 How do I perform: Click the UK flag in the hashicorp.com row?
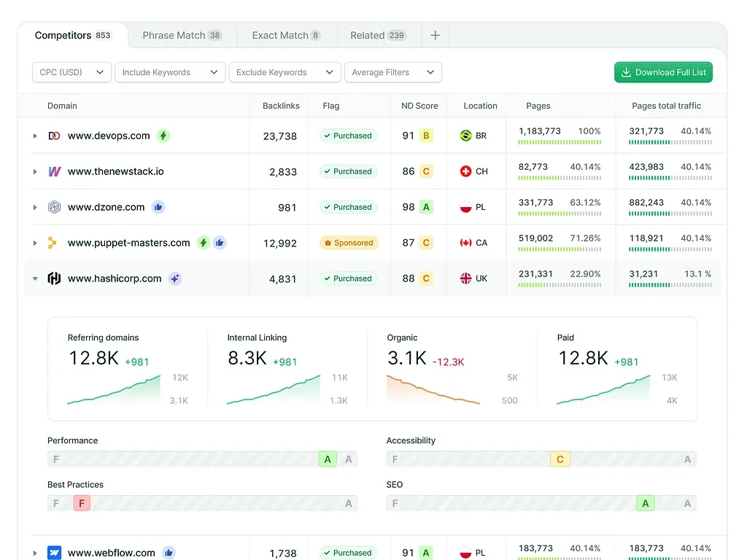pyautogui.click(x=466, y=279)
